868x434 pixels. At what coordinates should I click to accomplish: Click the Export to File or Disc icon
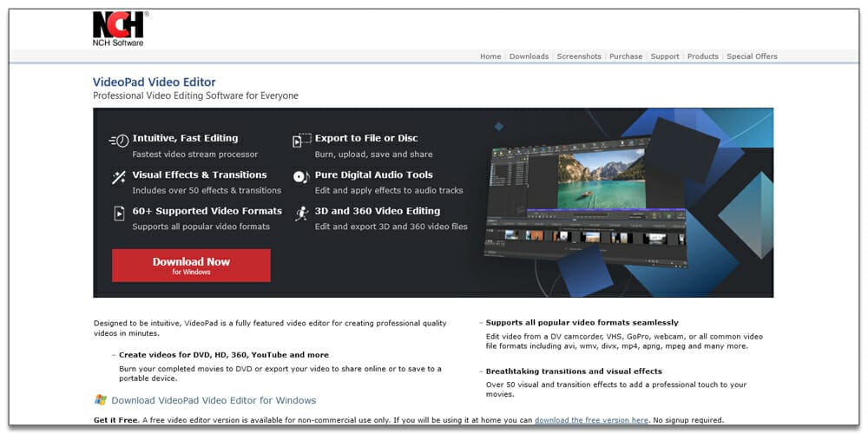[x=302, y=140]
